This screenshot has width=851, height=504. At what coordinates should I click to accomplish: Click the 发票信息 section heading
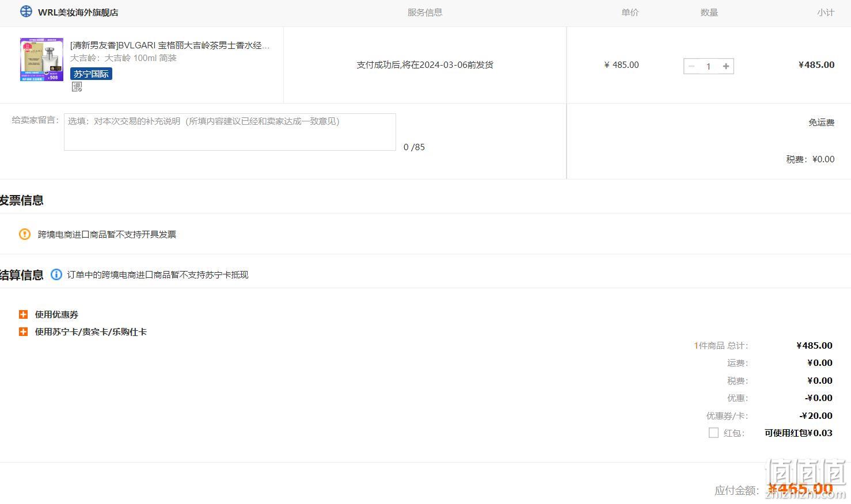tap(21, 200)
